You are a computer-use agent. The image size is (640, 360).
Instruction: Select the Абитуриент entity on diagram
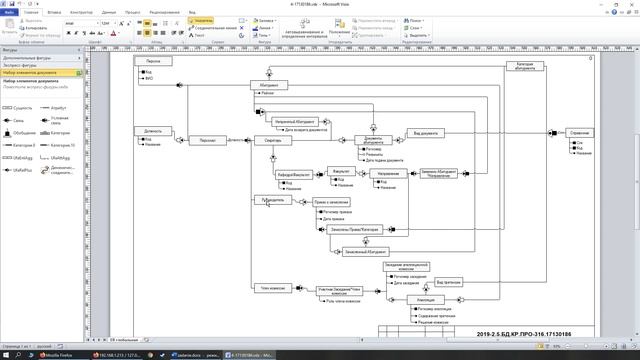pos(269,85)
